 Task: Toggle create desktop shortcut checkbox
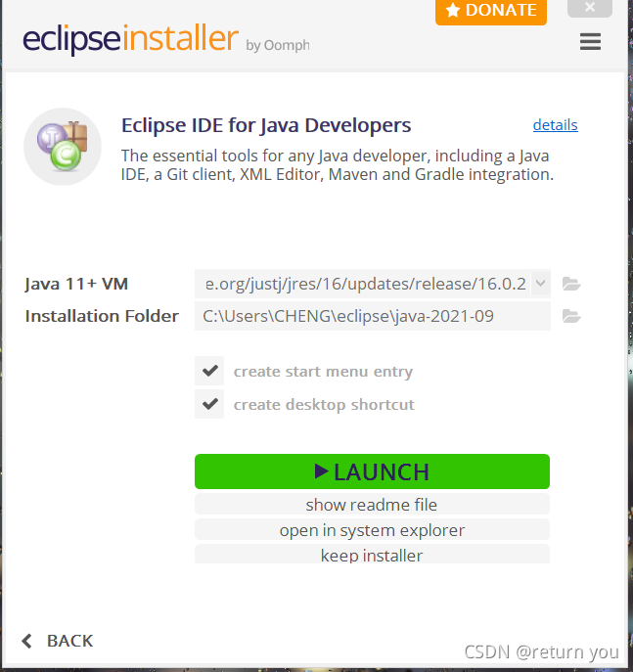pyautogui.click(x=209, y=404)
